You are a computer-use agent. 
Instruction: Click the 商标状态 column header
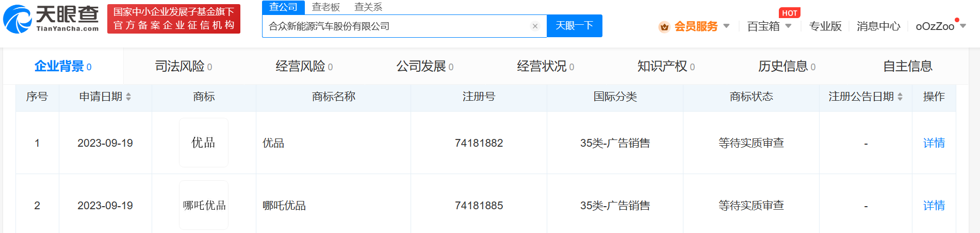tap(751, 97)
